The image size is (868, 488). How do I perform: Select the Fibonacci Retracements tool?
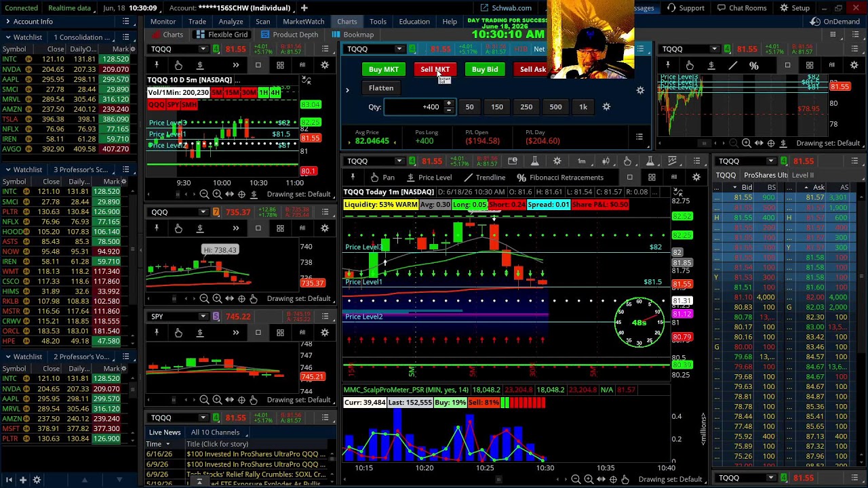pos(560,178)
